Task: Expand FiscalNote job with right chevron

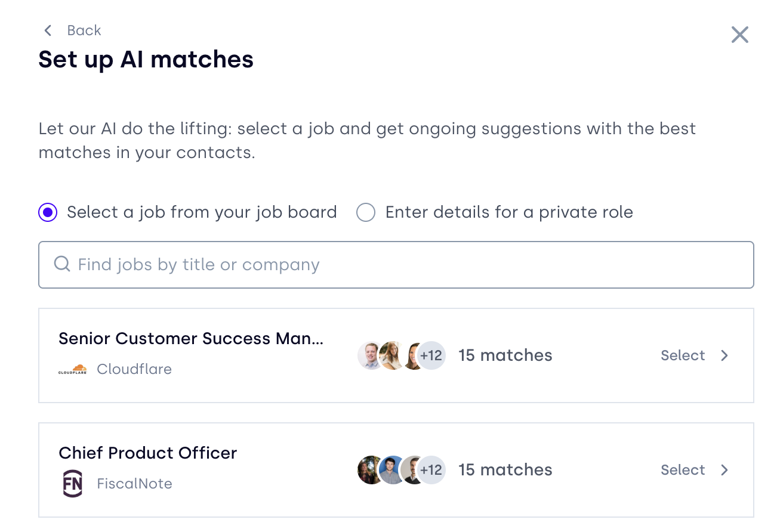Action: (724, 470)
